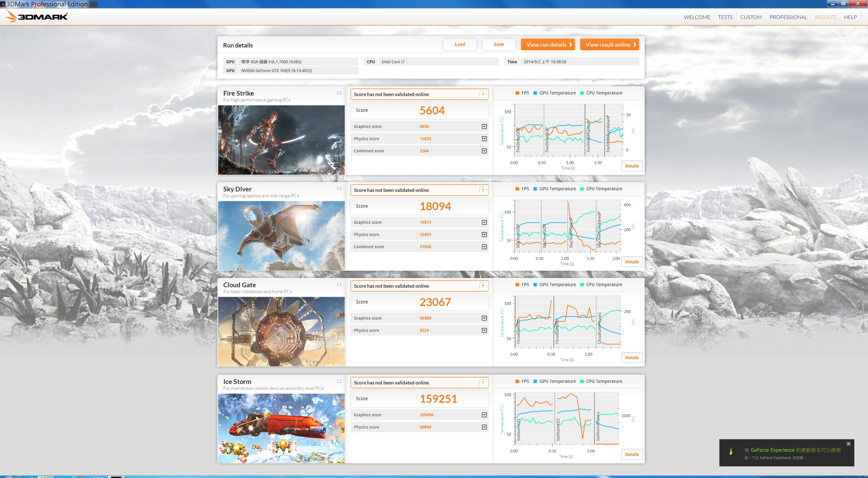Click the GeForce Experience download arrow icon
This screenshot has height=478, width=868.
pyautogui.click(x=731, y=452)
